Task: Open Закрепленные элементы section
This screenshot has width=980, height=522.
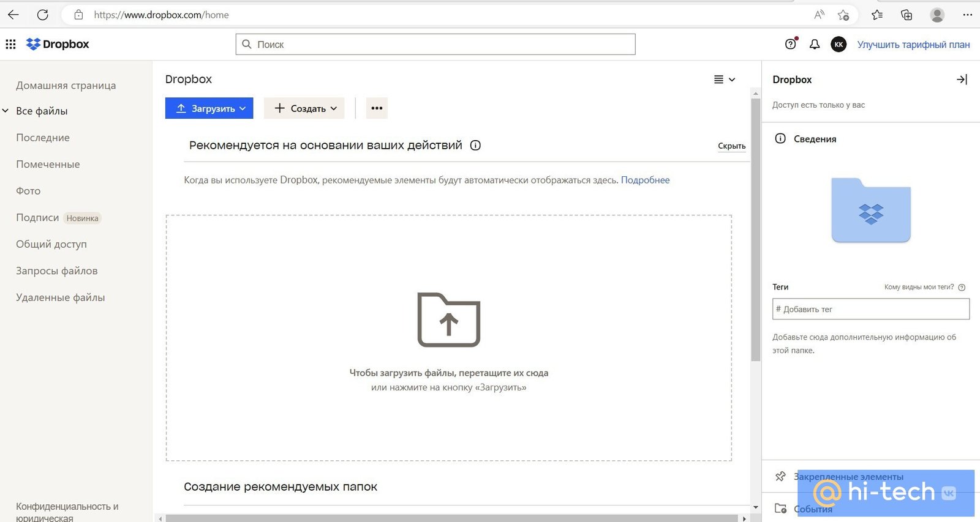Action: click(848, 477)
